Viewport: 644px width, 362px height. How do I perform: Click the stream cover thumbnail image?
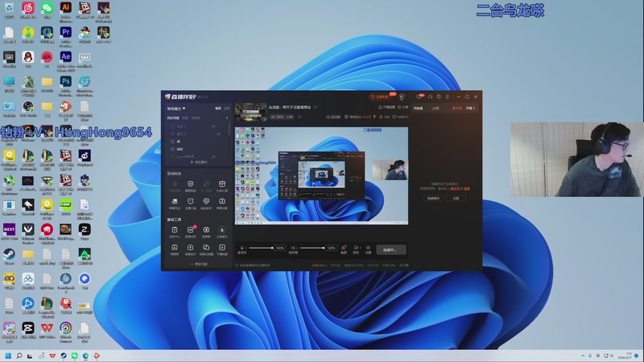(x=250, y=111)
